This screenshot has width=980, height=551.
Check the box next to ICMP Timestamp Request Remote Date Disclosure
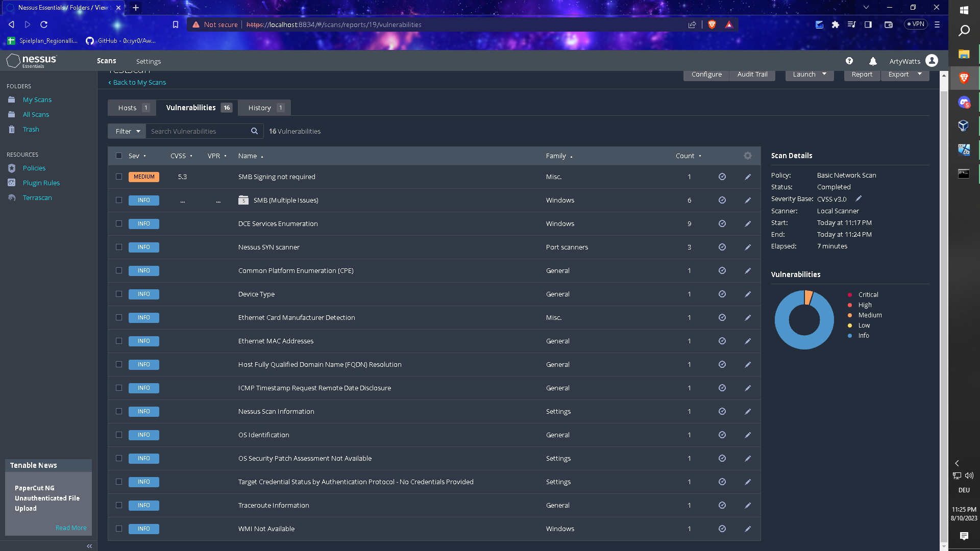(119, 388)
